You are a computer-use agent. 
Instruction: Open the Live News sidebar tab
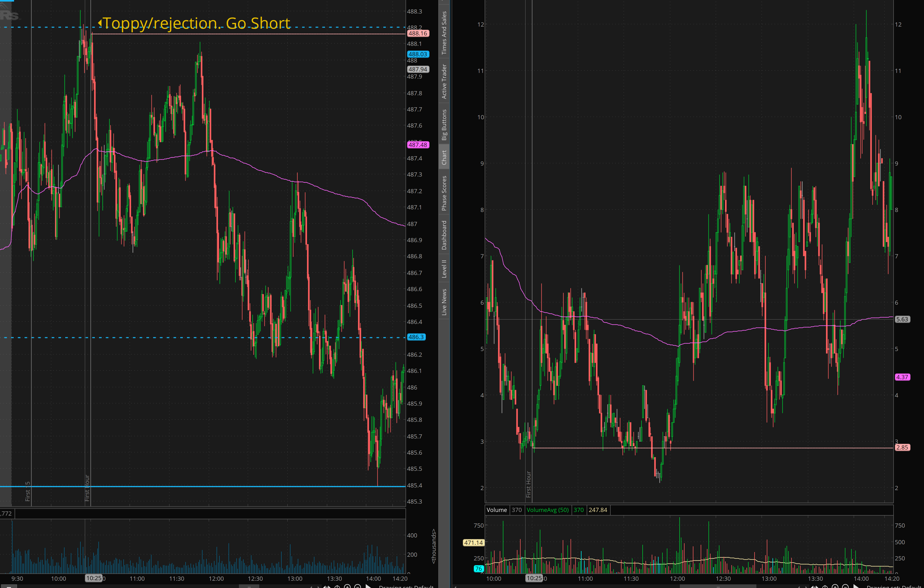[x=444, y=302]
